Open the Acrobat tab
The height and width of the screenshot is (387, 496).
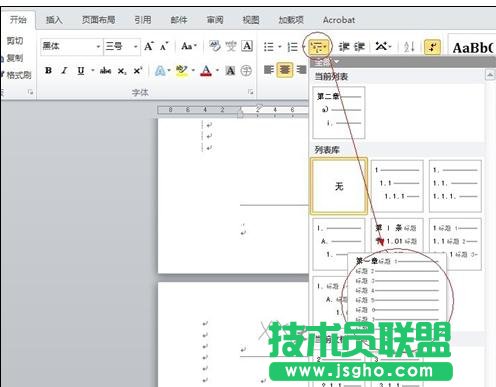click(339, 20)
